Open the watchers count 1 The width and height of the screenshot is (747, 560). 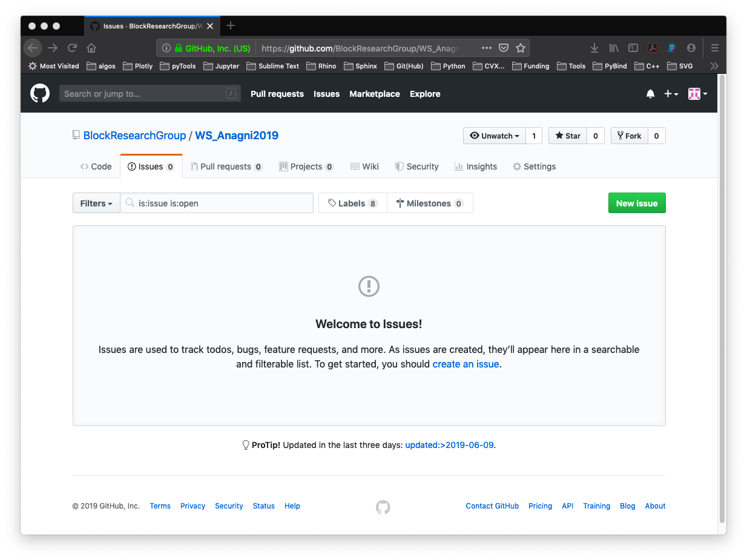pyautogui.click(x=534, y=136)
